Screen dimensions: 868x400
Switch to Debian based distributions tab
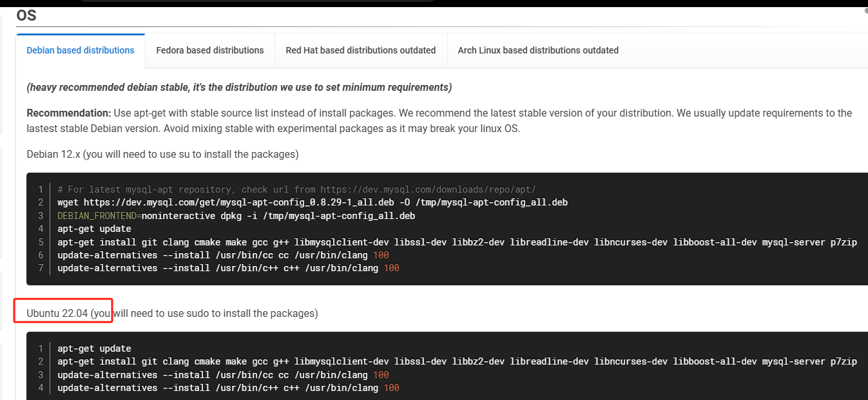click(81, 50)
